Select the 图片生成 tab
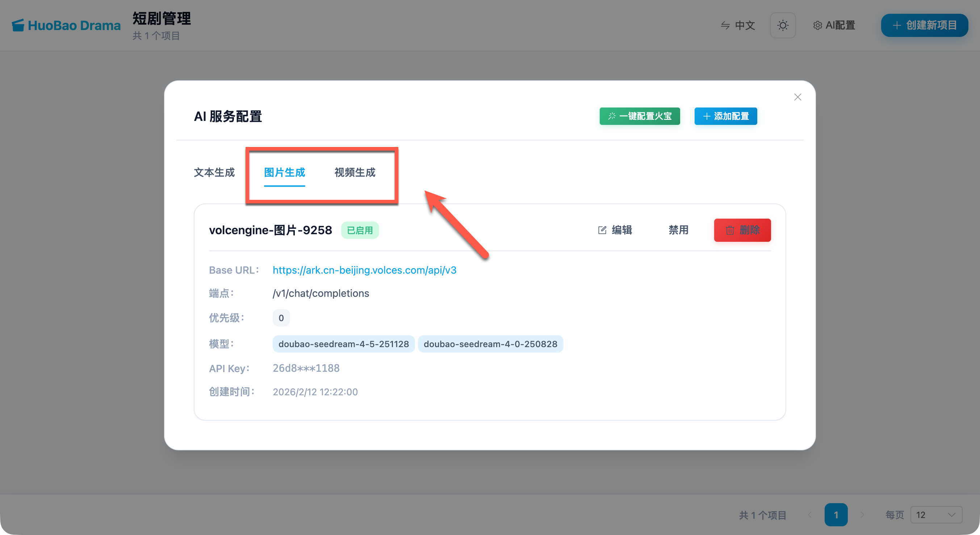The height and width of the screenshot is (535, 980). [x=284, y=172]
